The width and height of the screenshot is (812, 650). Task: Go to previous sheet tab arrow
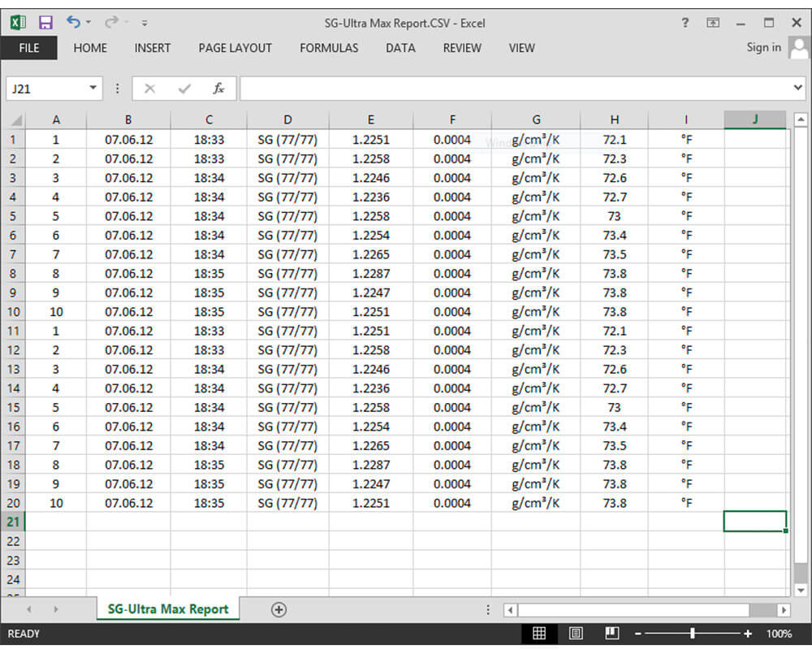point(29,609)
